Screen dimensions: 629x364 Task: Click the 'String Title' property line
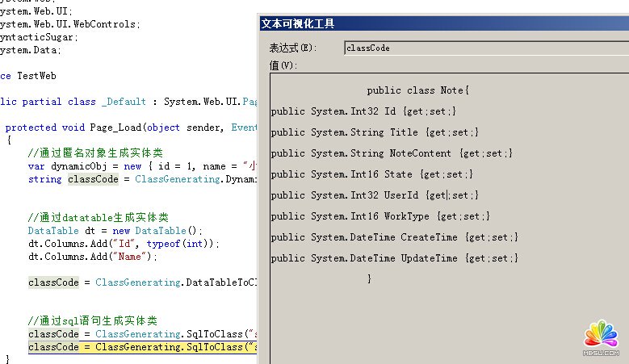(x=375, y=132)
